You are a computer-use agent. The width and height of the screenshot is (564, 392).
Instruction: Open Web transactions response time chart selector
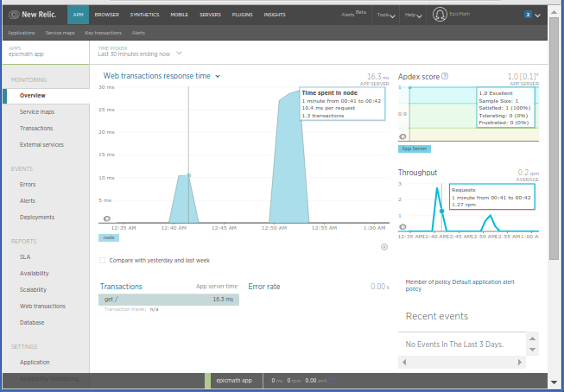pyautogui.click(x=218, y=76)
